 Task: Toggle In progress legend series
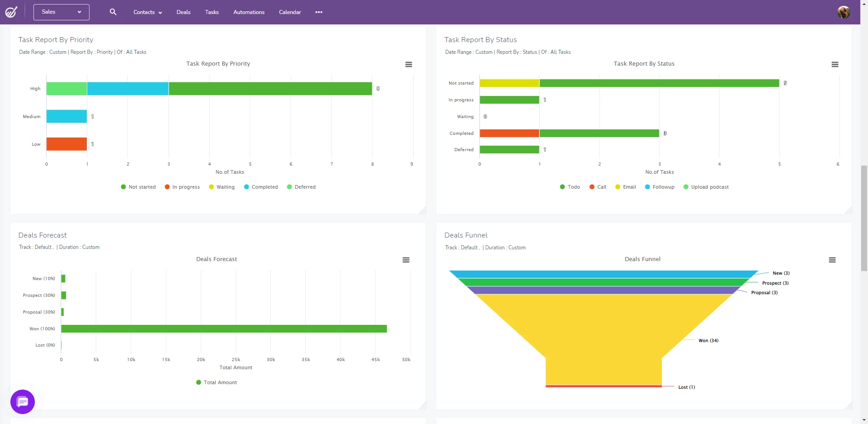(182, 187)
